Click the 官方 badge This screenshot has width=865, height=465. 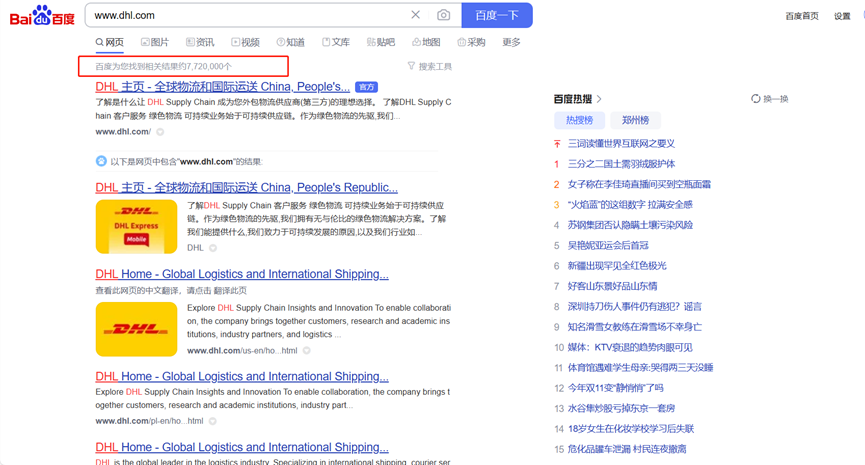tap(366, 87)
